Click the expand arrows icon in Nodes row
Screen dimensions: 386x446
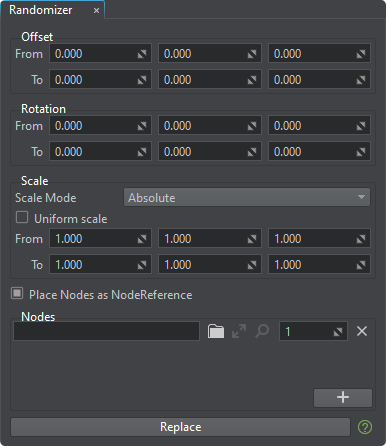(x=239, y=331)
